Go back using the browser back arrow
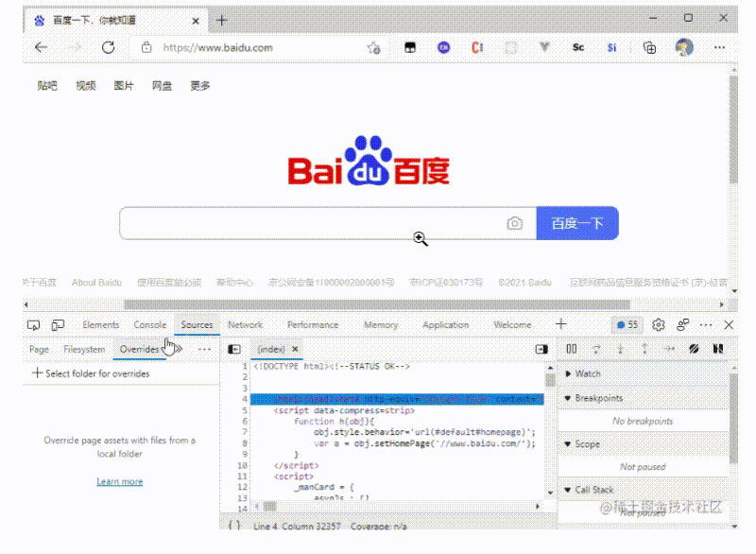This screenshot has height=554, width=756. pos(42,47)
